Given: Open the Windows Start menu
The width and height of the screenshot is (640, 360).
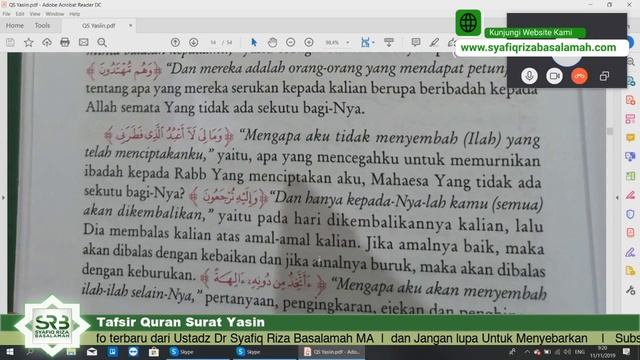Looking at the screenshot, I should [10, 352].
